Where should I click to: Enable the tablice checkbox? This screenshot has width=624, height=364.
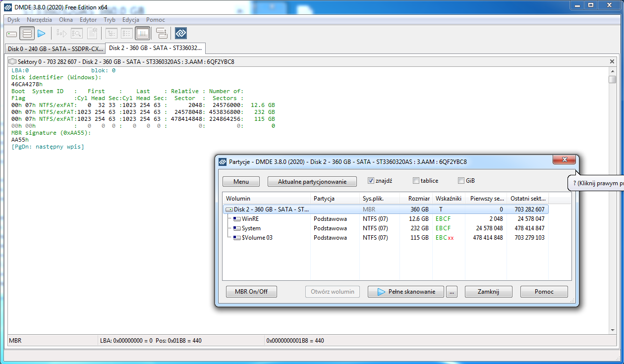tap(416, 181)
